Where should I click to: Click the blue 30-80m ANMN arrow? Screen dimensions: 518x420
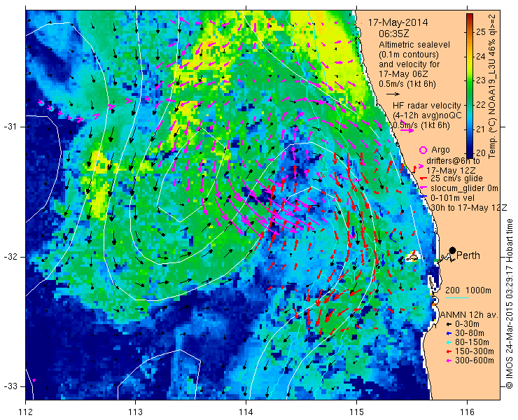[449, 333]
